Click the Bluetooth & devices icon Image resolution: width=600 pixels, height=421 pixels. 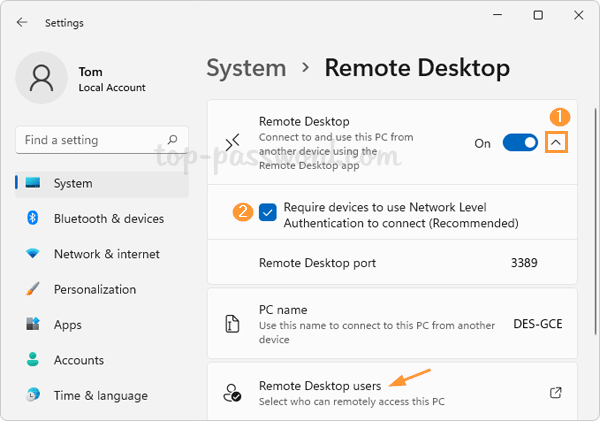coord(32,218)
